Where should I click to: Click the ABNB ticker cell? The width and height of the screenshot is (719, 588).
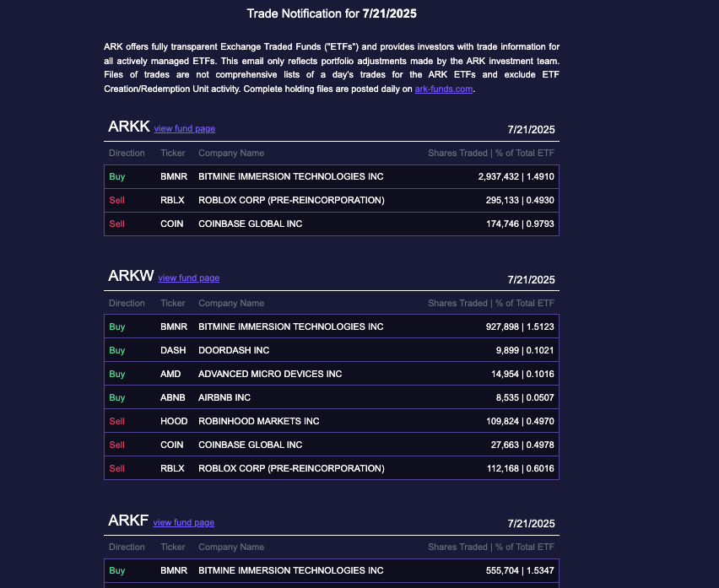172,397
